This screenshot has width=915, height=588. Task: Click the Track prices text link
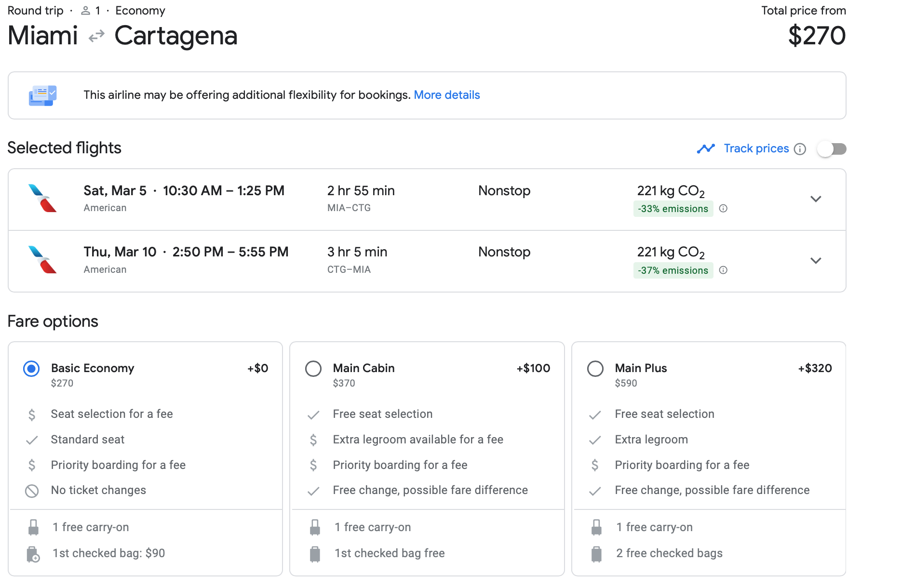[x=756, y=148]
